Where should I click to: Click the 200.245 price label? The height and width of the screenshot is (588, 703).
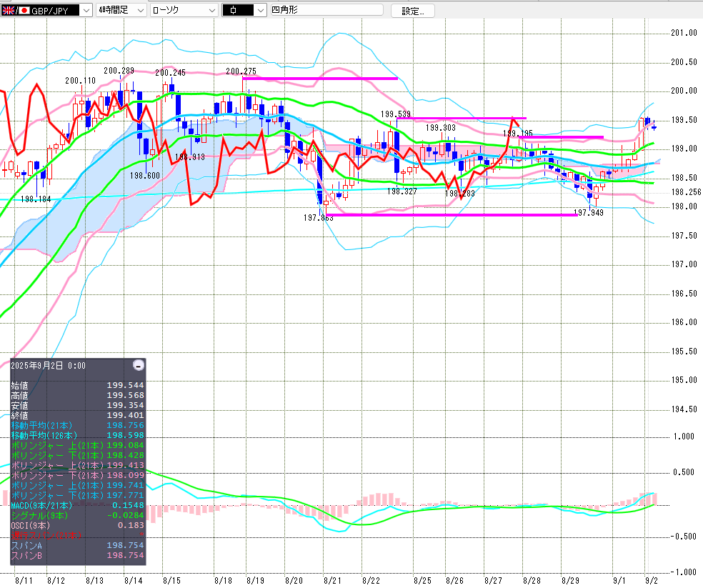pyautogui.click(x=170, y=73)
